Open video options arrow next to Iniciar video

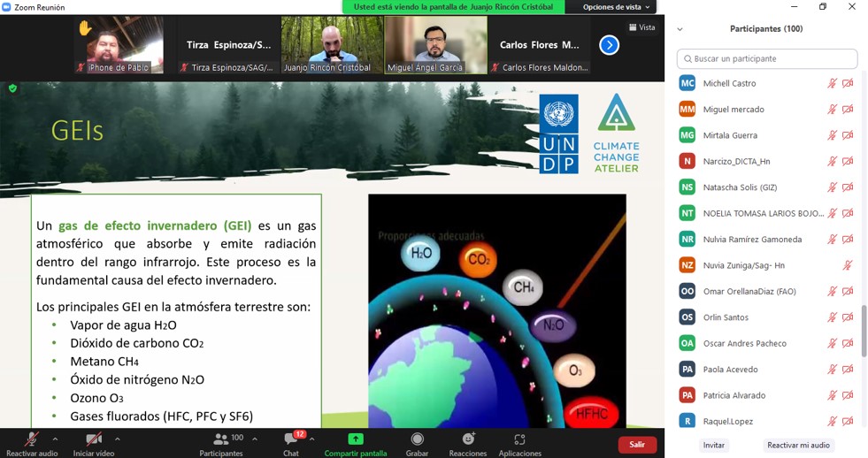click(x=117, y=439)
